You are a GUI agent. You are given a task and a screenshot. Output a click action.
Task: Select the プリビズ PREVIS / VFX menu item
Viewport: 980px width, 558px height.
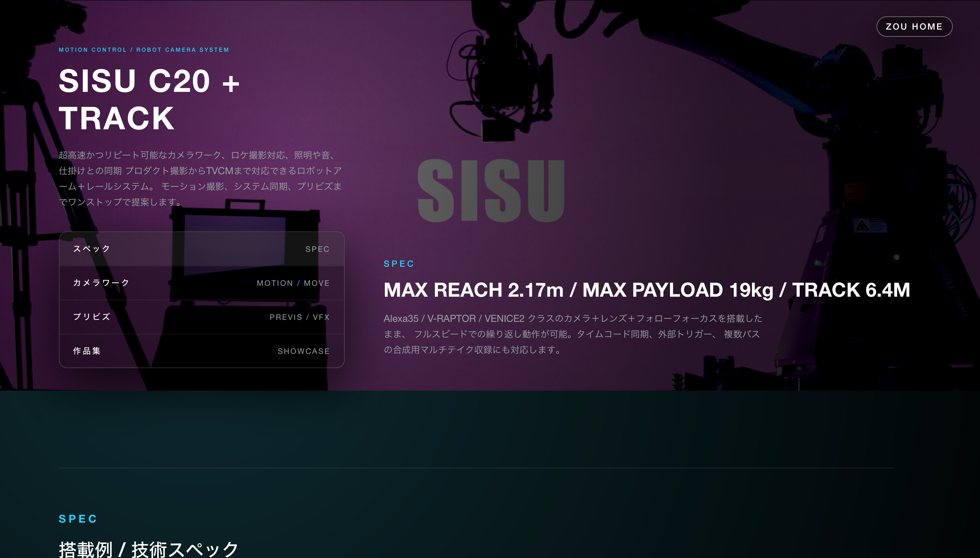point(201,316)
